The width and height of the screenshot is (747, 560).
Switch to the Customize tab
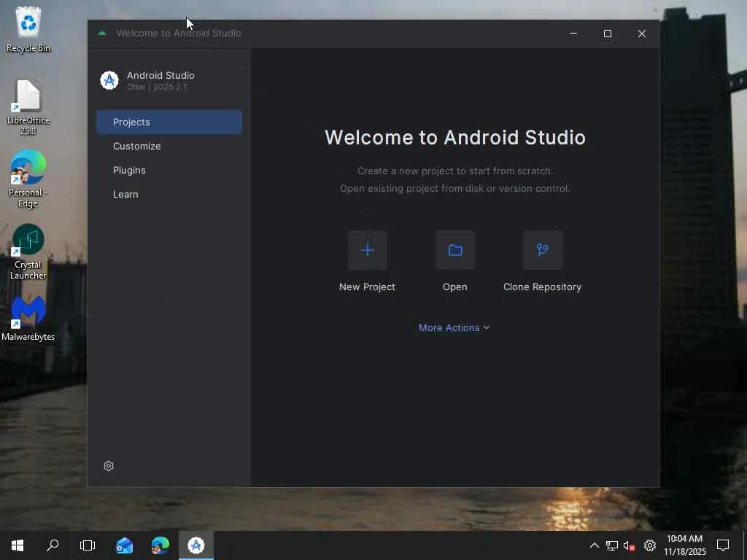[169, 146]
